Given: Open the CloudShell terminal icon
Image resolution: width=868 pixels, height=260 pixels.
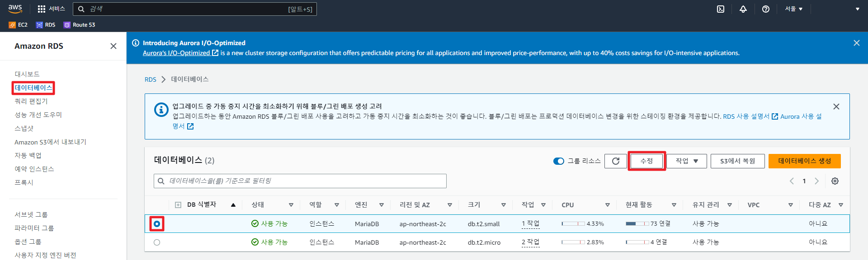Looking at the screenshot, I should 721,9.
